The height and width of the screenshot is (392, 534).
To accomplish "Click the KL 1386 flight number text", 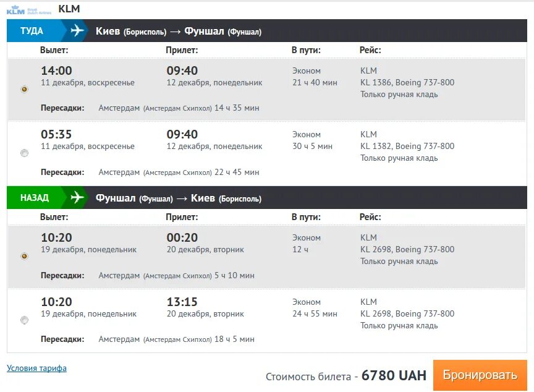I will (x=375, y=82).
